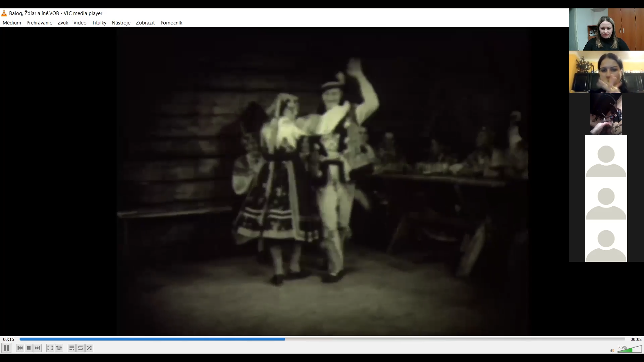Open the Titulky menu
Image resolution: width=644 pixels, height=362 pixels.
(99, 23)
